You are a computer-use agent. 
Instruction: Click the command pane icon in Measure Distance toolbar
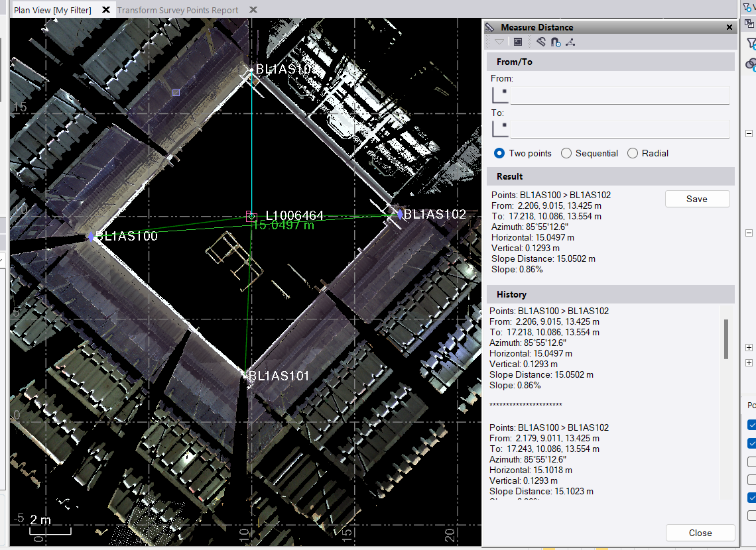(x=518, y=42)
